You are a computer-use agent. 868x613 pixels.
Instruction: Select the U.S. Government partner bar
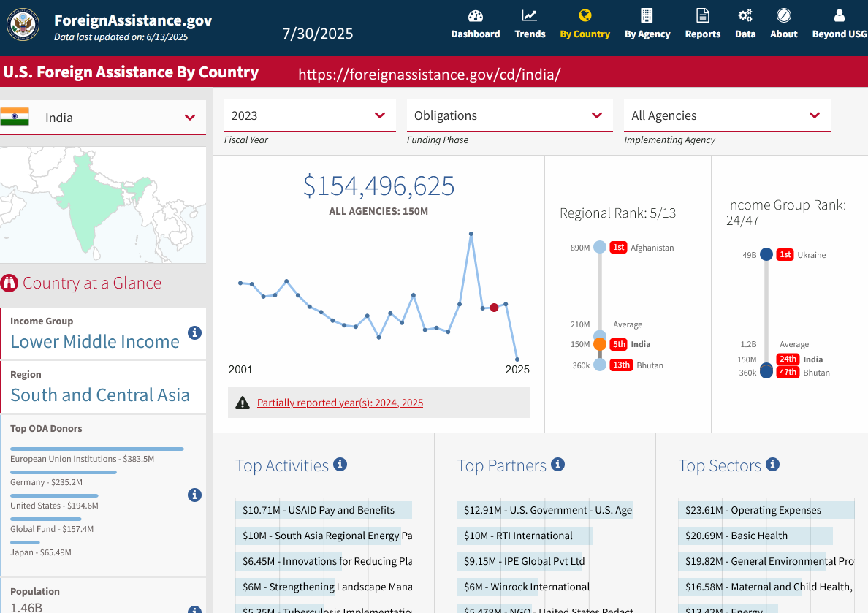(545, 510)
